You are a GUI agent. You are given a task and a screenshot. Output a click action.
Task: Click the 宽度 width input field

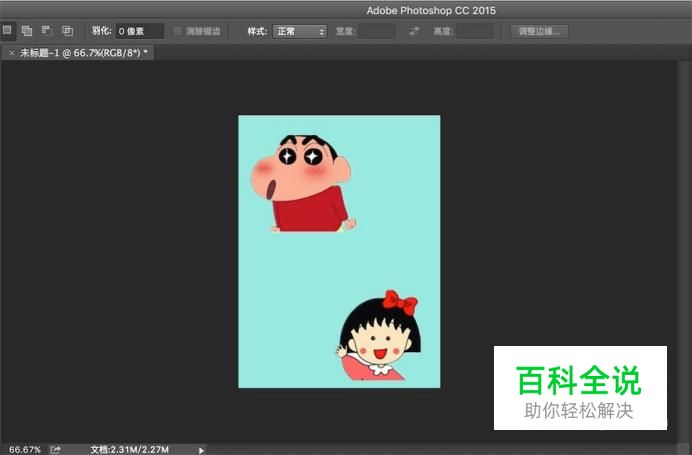tap(376, 31)
